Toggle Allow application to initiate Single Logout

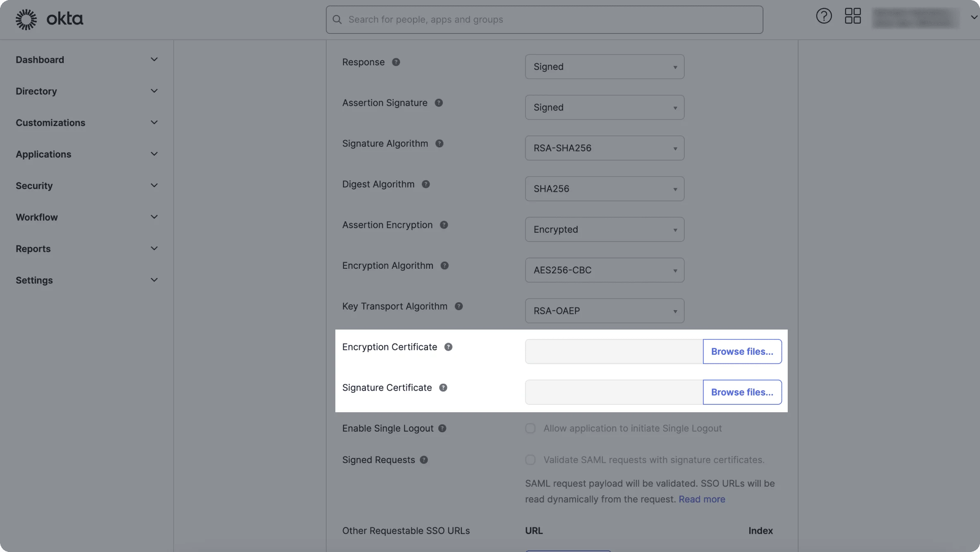531,428
